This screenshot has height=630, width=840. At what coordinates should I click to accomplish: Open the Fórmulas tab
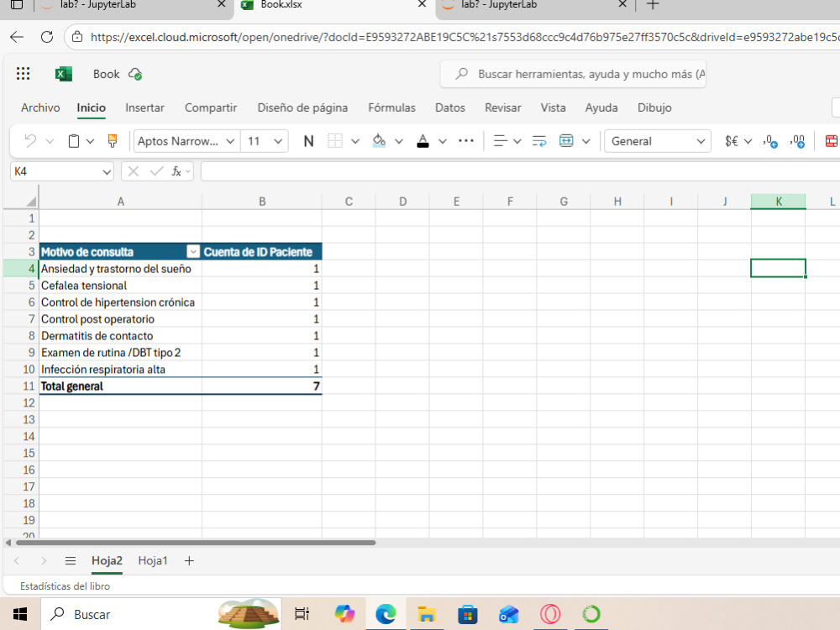391,108
